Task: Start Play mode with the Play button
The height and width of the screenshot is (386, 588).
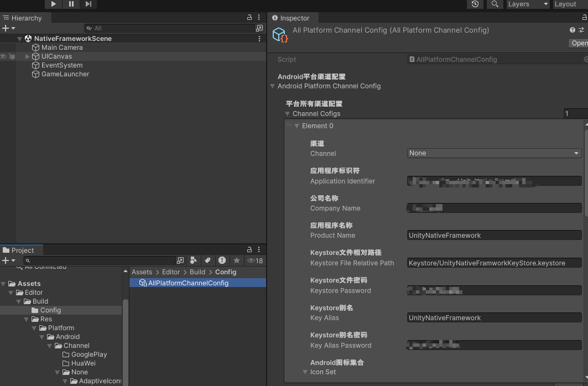Action: [x=53, y=4]
